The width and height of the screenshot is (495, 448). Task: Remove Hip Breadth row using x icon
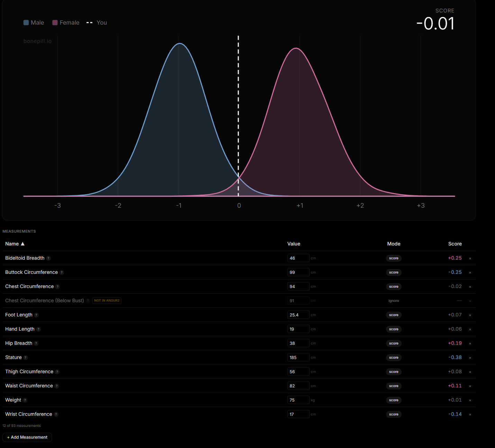470,343
